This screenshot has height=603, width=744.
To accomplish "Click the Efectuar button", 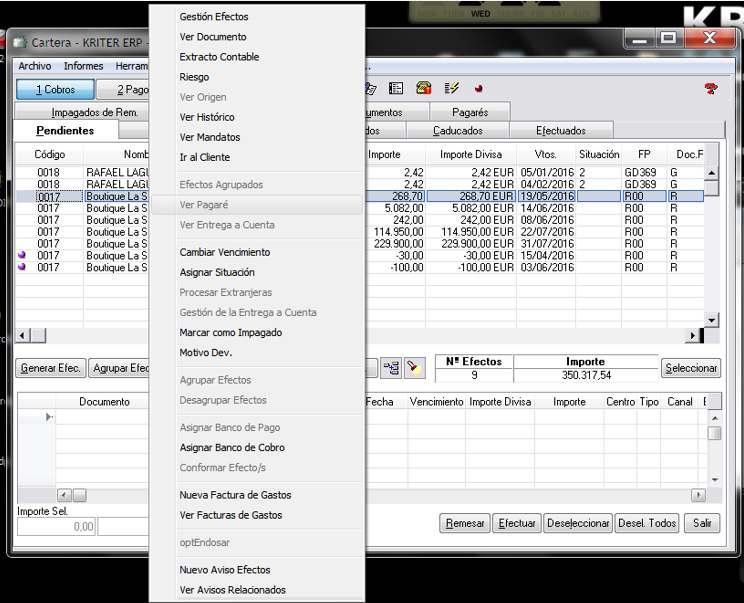I will pyautogui.click(x=517, y=523).
